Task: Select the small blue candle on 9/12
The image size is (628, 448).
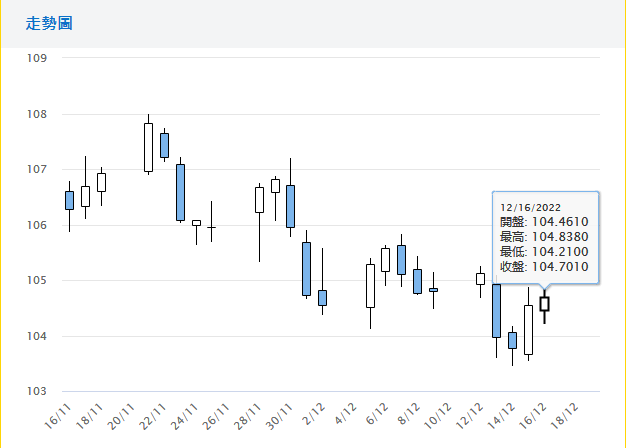Action: pyautogui.click(x=433, y=290)
